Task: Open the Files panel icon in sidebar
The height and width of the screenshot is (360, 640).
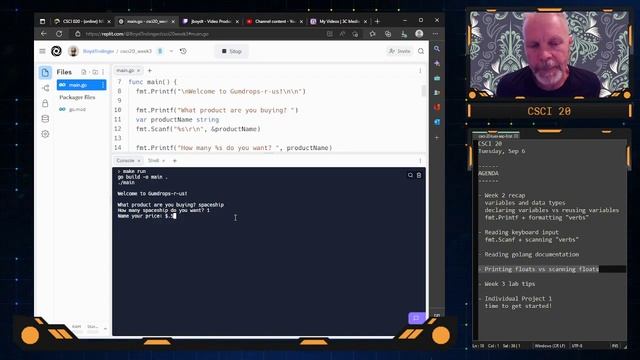Action: pyautogui.click(x=45, y=73)
